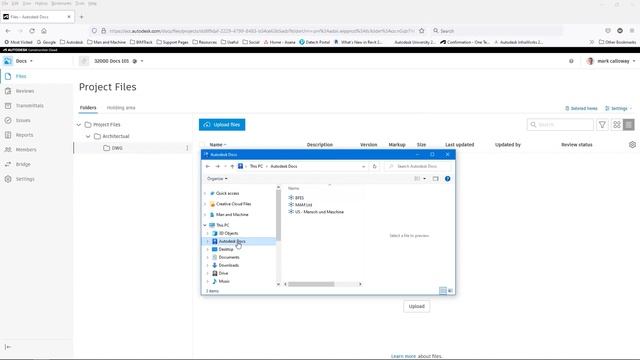This screenshot has width=640, height=360.
Task: Tick the select-all checkbox in table header
Action: pyautogui.click(x=202, y=144)
